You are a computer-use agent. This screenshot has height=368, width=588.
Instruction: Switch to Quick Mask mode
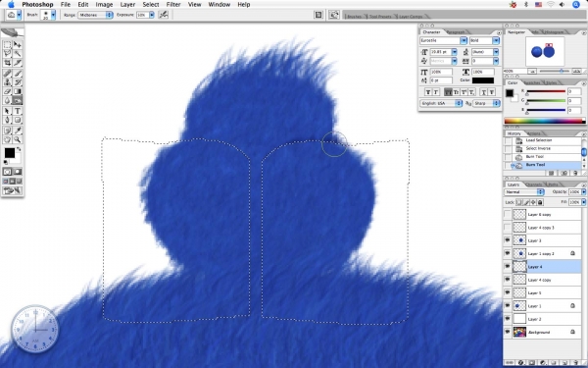point(18,172)
